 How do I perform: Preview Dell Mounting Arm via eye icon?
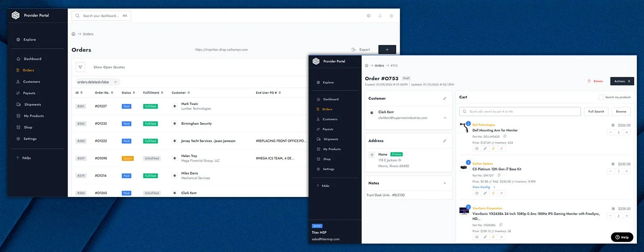click(x=477, y=148)
